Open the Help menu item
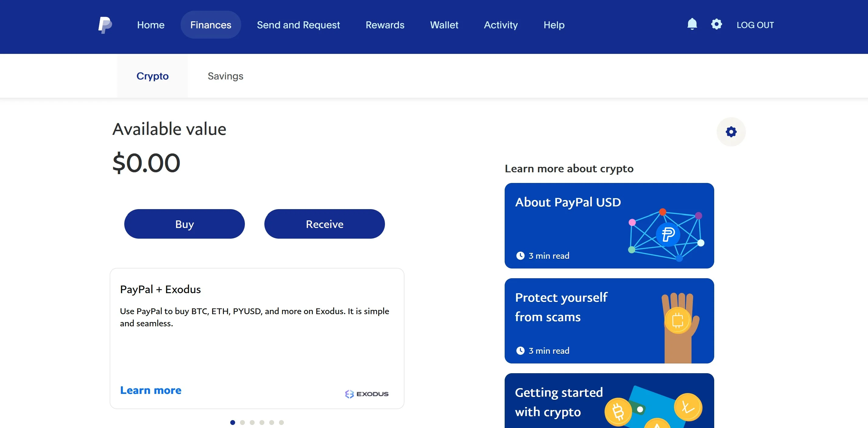 pos(554,25)
